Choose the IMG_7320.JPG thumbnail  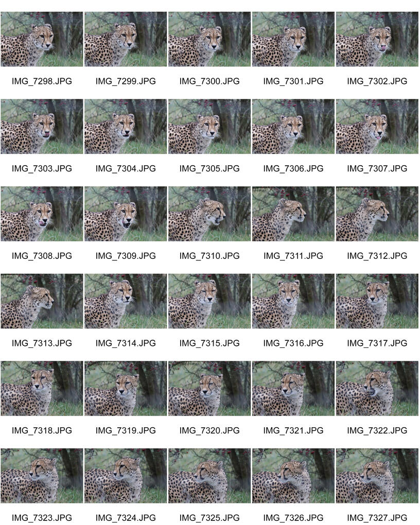(x=209, y=389)
